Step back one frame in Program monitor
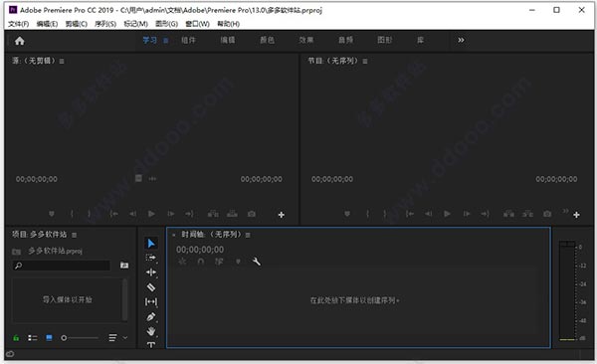Screen dimensions: 597x364 coord(428,214)
